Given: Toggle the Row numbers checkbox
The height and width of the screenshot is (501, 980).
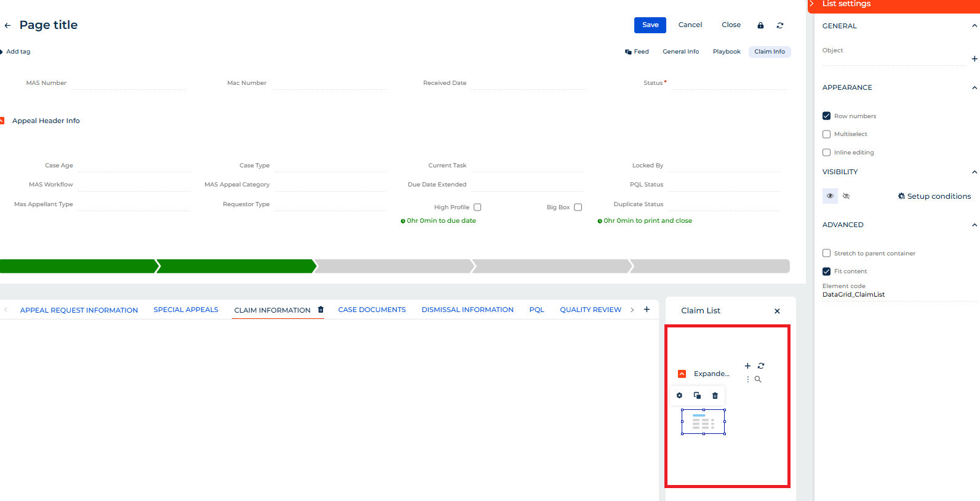Looking at the screenshot, I should pos(827,116).
